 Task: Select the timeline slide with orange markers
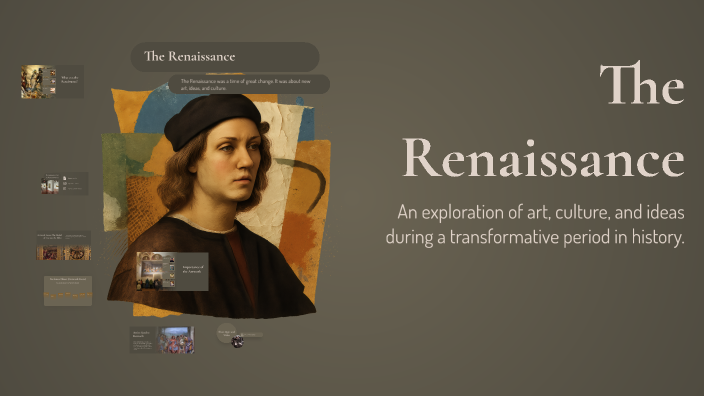coord(68,291)
